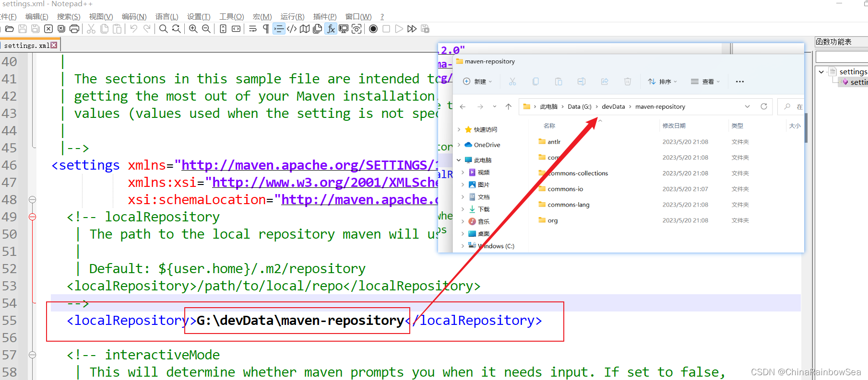
Task: Open the 搜索(S) menu
Action: tap(69, 16)
